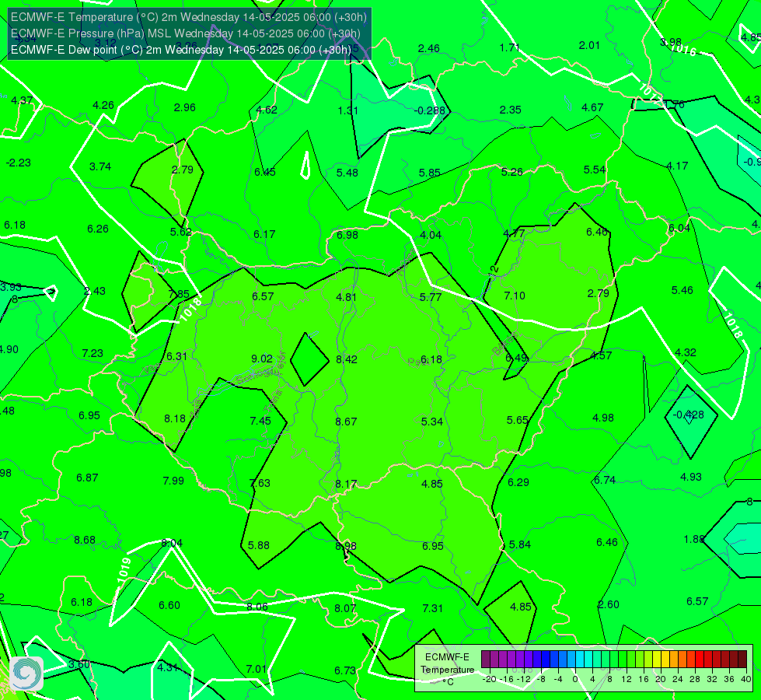Click the 7.01 dew point value
Viewport: 761px width, 700px height.
(257, 669)
